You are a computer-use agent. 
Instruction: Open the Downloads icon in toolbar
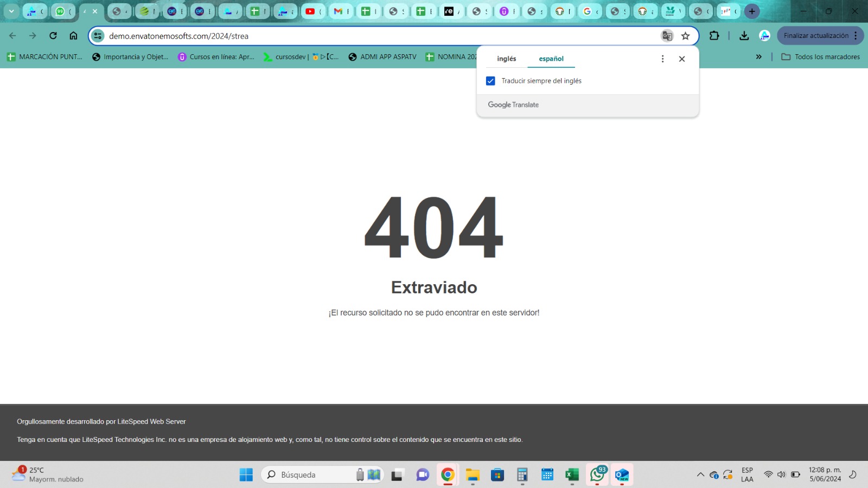744,36
